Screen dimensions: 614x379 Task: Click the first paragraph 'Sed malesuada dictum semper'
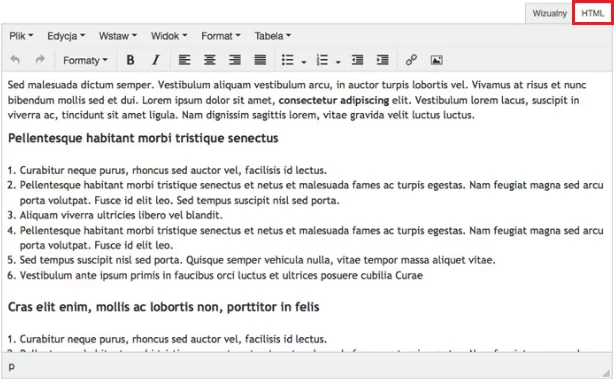pos(298,100)
